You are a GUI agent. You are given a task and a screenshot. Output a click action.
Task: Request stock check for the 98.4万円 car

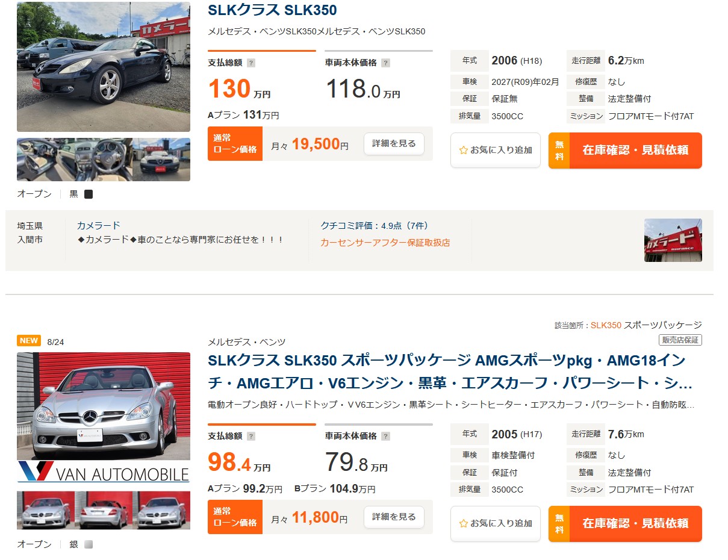[625, 523]
